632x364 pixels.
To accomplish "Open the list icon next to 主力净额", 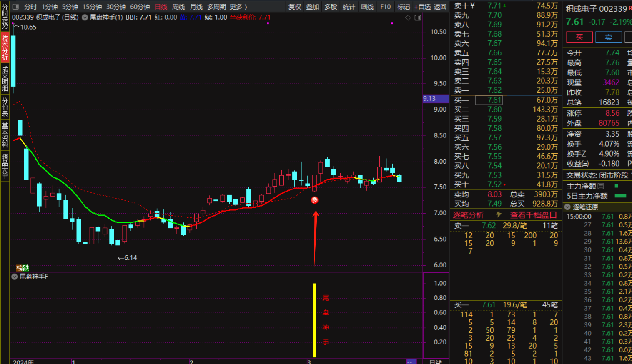I will [601, 186].
